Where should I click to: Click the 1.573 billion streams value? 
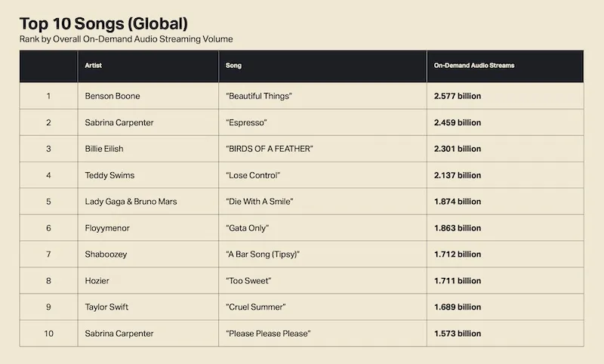point(458,334)
